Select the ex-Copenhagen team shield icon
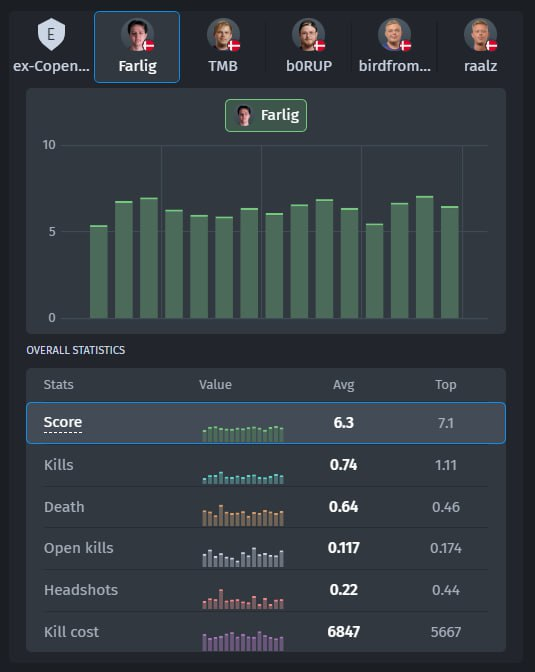 tap(51, 34)
